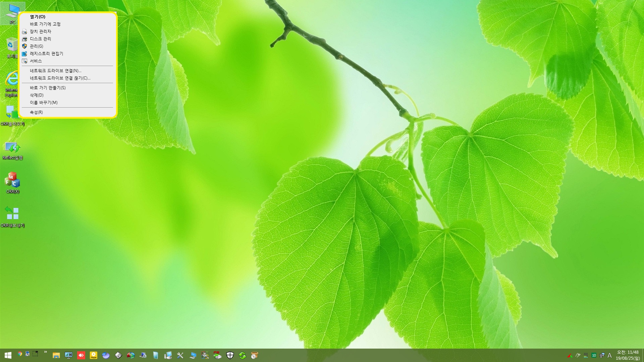Click the monitor with chart taskbar icon
Image resolution: width=644 pixels, height=362 pixels.
tap(68, 355)
